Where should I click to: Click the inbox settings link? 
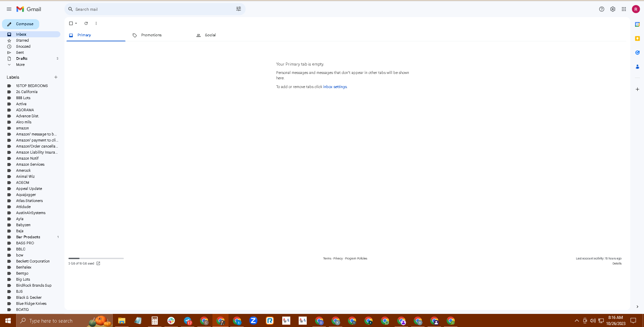(x=335, y=87)
